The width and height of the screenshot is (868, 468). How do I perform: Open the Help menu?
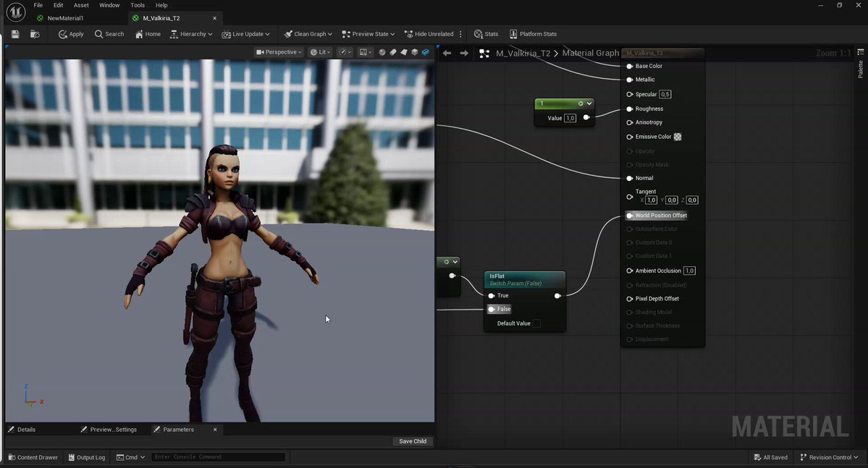point(161,5)
